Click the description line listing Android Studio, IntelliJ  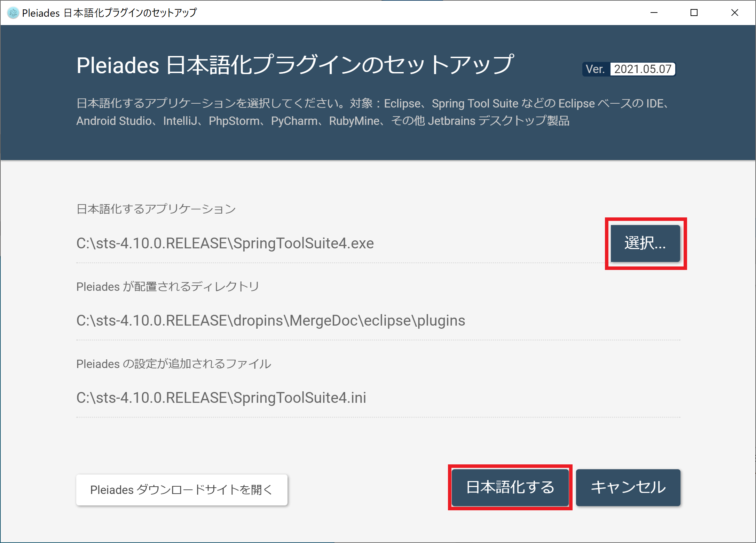point(323,121)
